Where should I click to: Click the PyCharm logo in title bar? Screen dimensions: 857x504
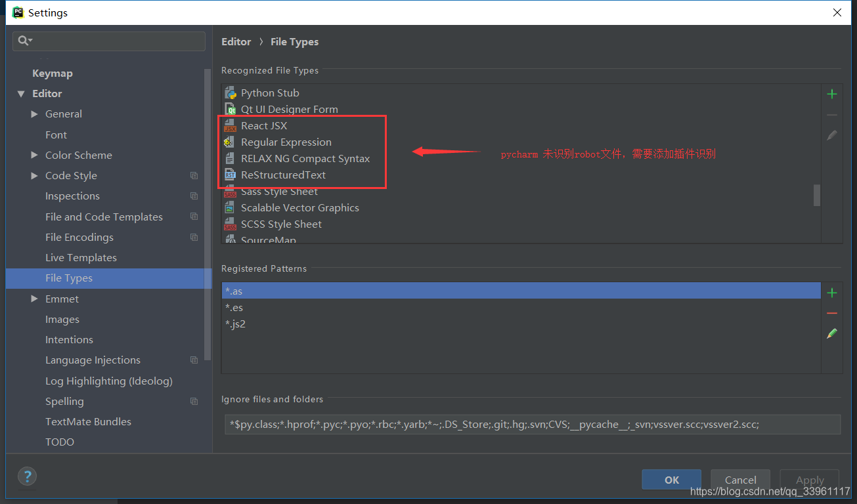point(18,12)
